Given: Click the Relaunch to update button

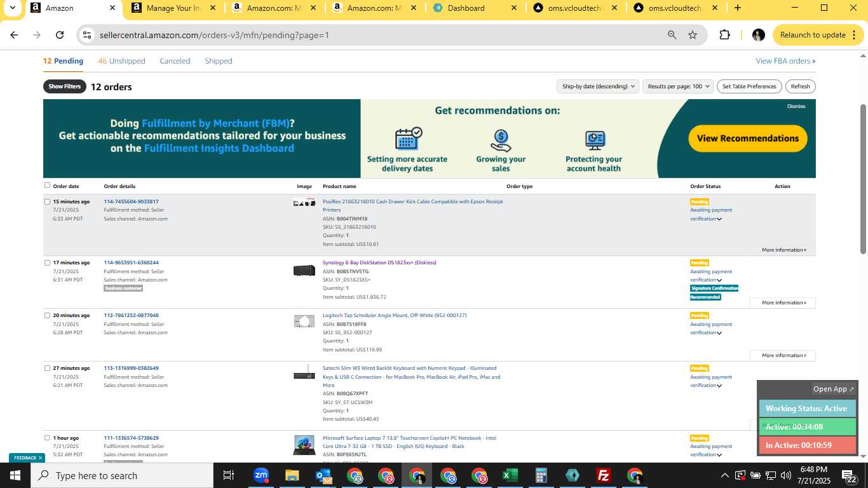Looking at the screenshot, I should 817,35.
